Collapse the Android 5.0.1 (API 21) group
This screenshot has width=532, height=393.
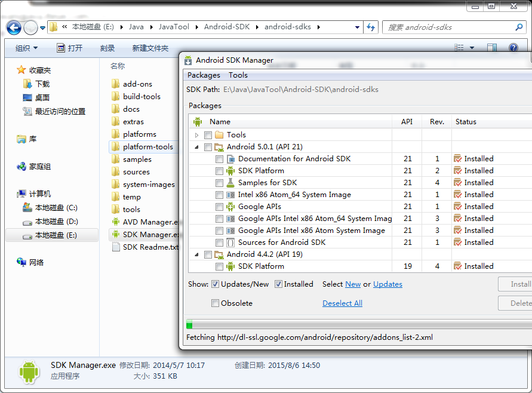[x=197, y=147]
